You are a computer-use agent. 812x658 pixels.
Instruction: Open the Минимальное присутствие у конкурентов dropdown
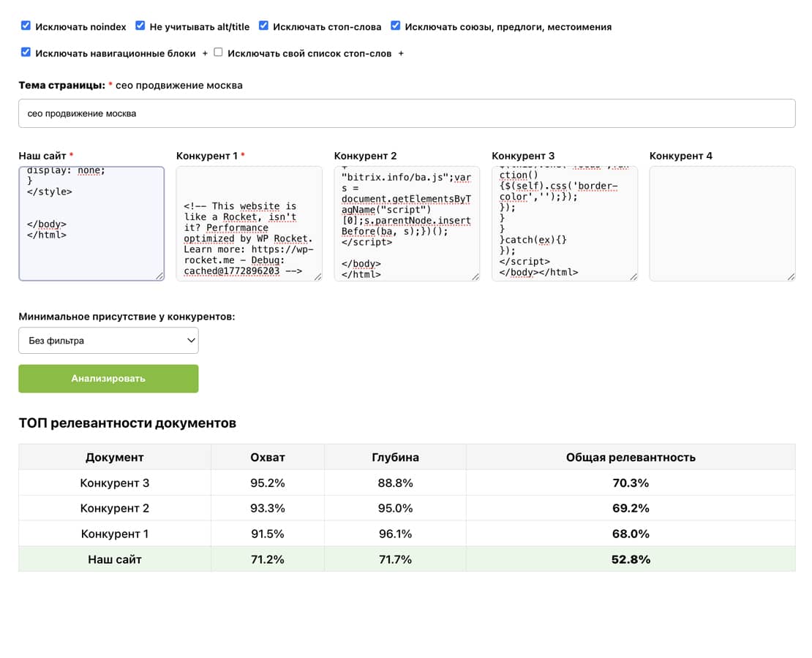pos(108,340)
